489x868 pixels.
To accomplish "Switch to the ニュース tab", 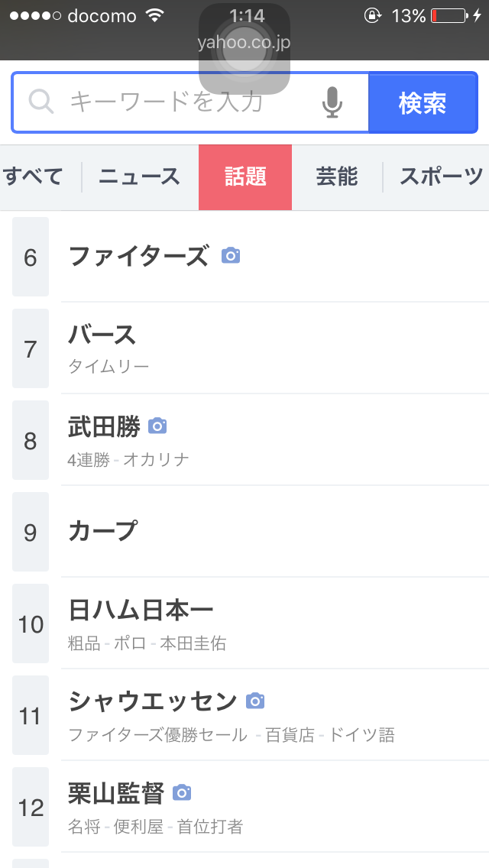I will (x=139, y=177).
